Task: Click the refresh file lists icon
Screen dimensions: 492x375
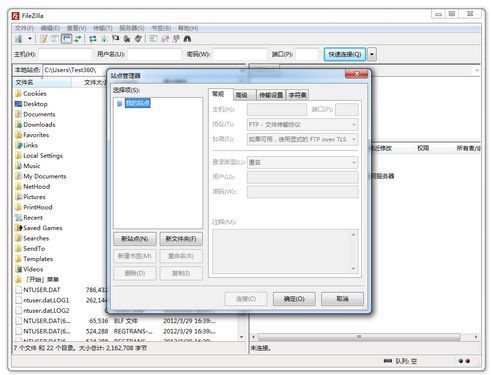Action: click(x=93, y=39)
